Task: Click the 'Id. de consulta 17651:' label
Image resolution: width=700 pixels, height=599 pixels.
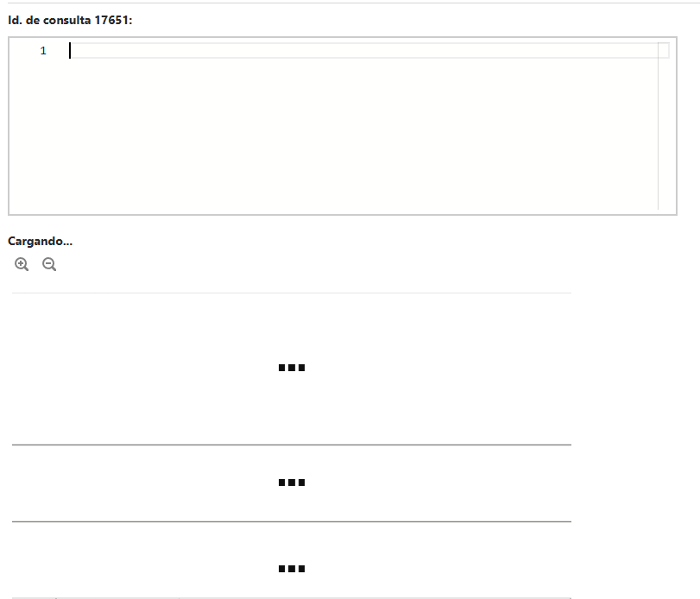Action: coord(70,20)
